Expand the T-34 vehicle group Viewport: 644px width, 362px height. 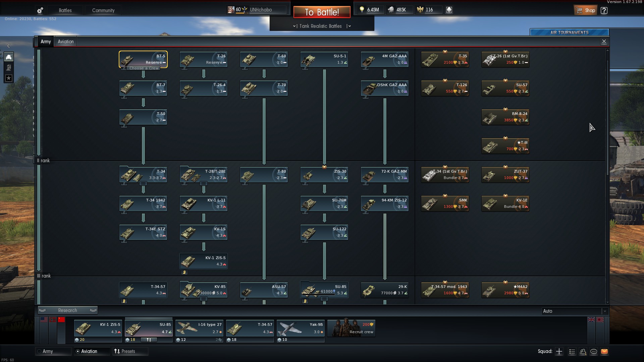point(143,183)
